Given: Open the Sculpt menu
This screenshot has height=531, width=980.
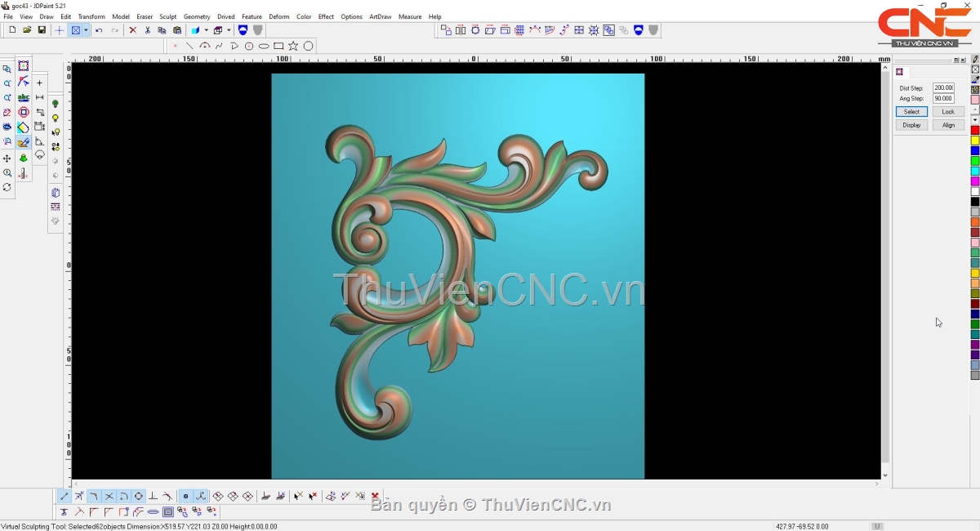Looking at the screenshot, I should [167, 16].
